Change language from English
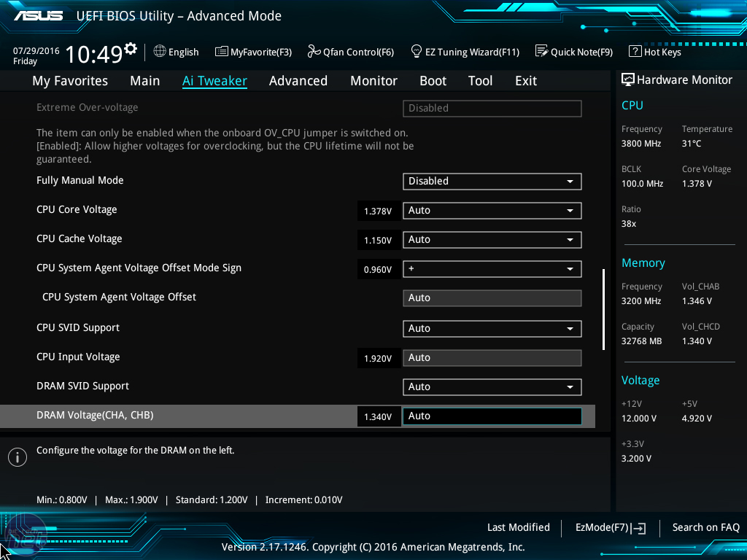Viewport: 747px width, 560px height. (177, 52)
